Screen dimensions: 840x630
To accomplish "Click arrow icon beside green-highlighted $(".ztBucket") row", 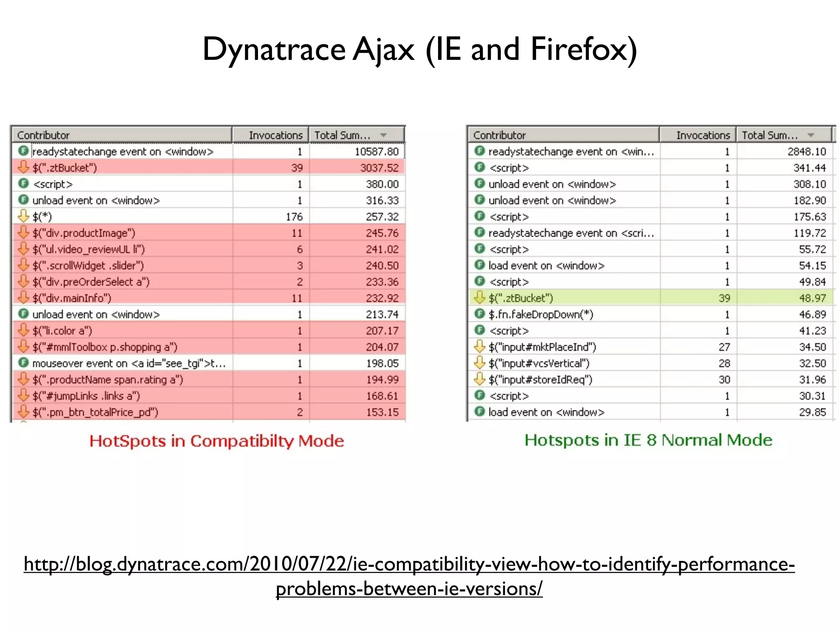I will [479, 297].
